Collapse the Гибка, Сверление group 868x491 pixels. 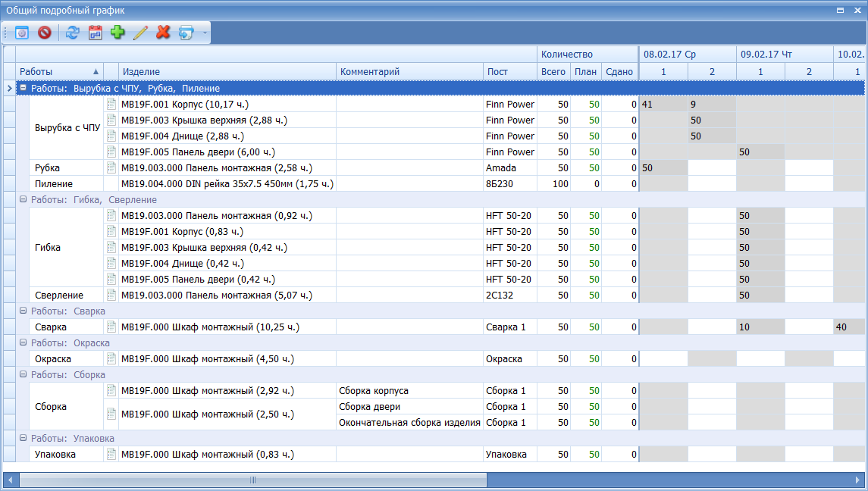coord(23,200)
